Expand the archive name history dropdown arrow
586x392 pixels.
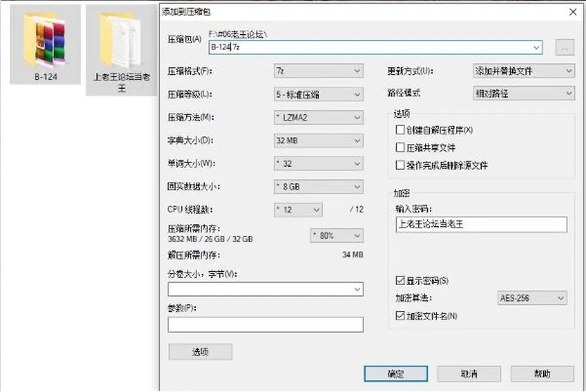pos(537,48)
